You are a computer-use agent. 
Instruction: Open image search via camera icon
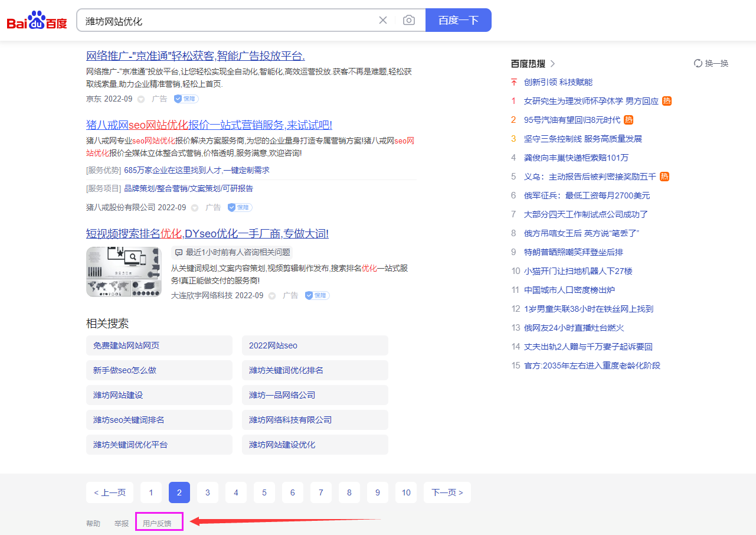[x=408, y=20]
